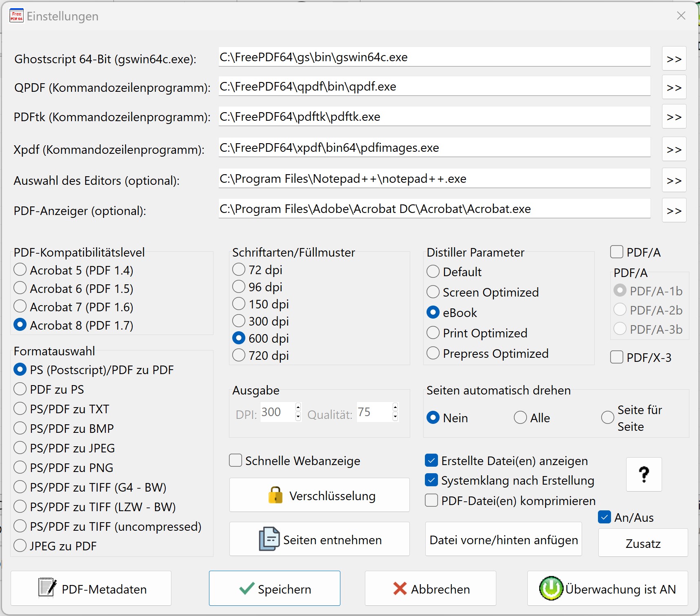Select PDF zu PS format
This screenshot has width=700, height=616.
49,389
